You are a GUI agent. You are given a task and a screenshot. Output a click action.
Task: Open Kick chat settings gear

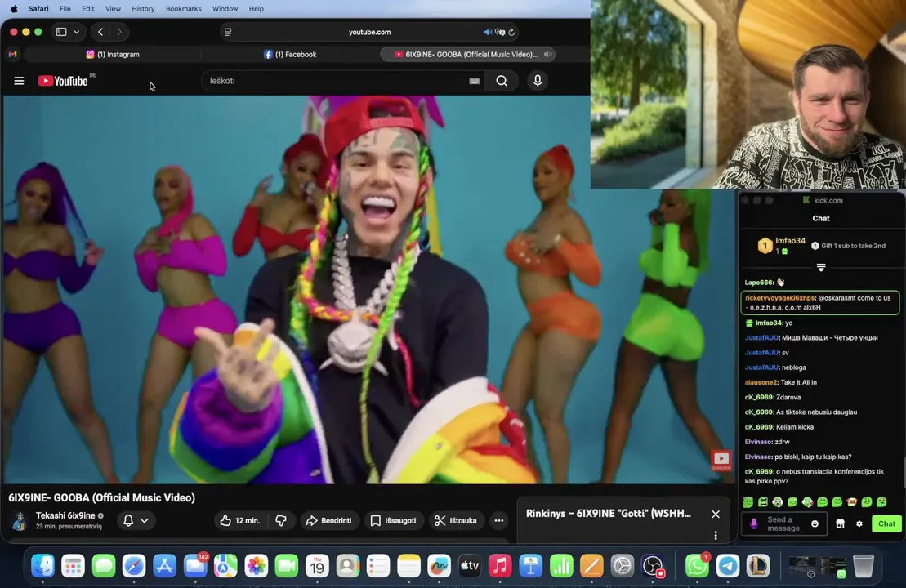tap(859, 523)
